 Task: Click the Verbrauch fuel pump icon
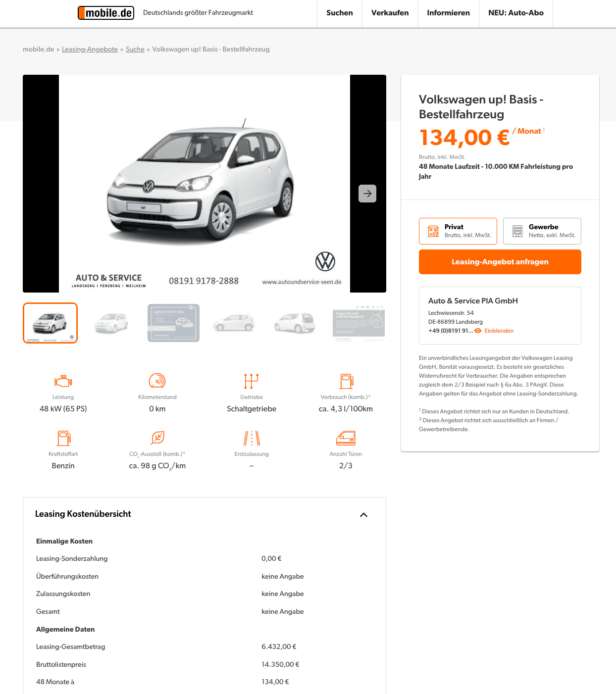click(x=346, y=381)
